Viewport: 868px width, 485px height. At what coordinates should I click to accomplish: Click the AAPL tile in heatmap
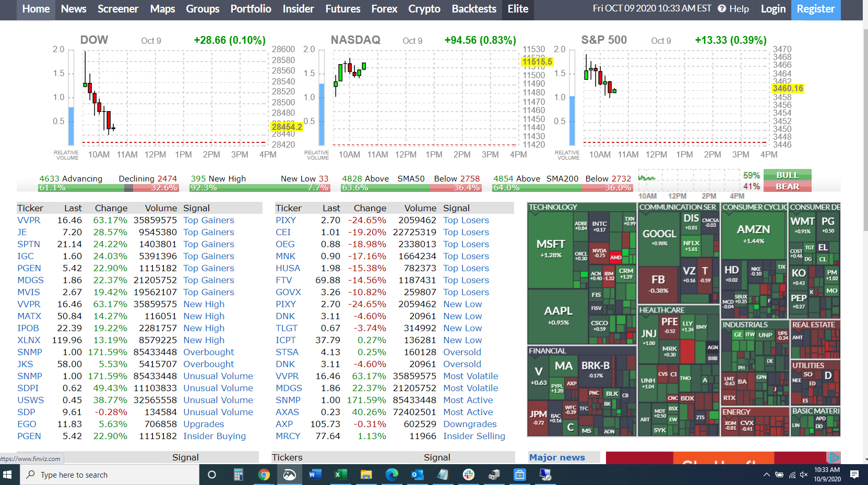tap(558, 316)
